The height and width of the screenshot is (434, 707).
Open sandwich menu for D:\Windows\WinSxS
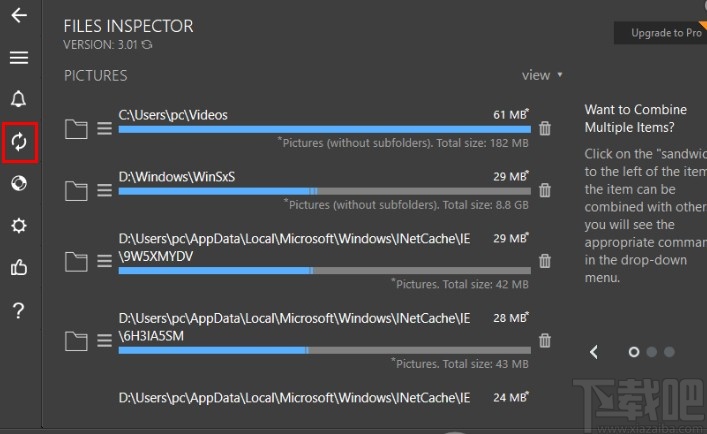104,190
